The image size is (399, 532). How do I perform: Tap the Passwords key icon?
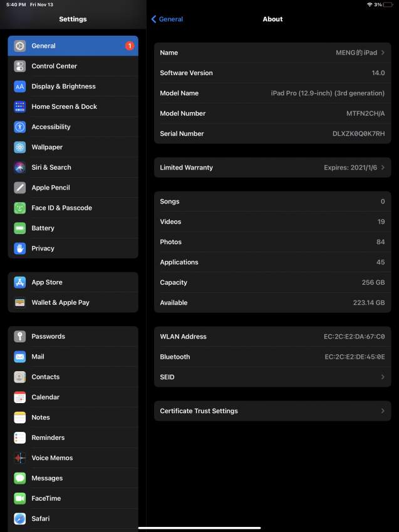[x=19, y=336]
